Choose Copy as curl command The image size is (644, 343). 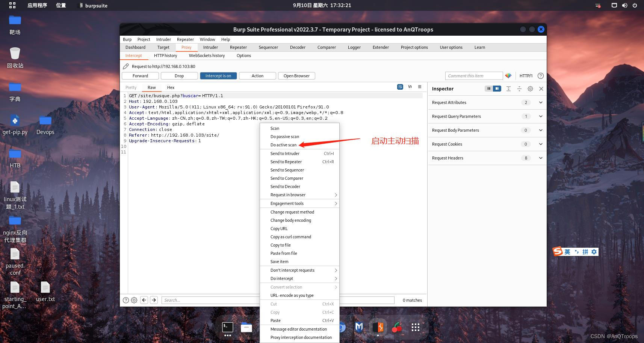[x=299, y=237]
